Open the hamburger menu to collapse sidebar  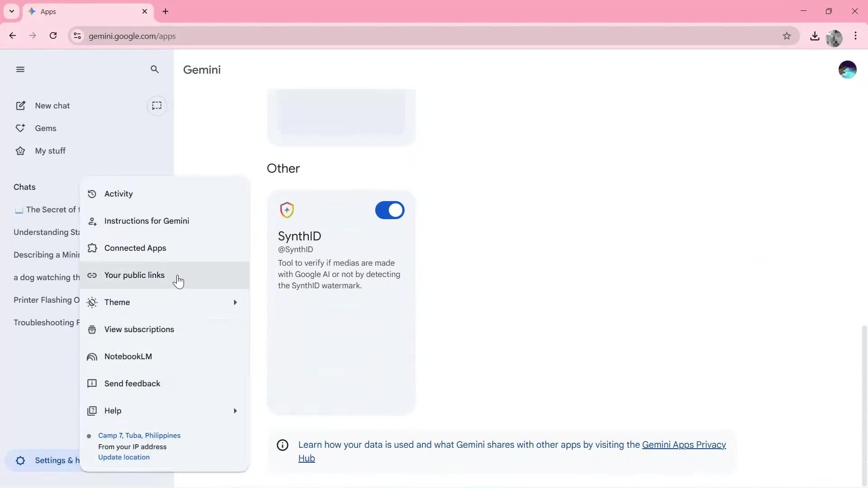pyautogui.click(x=20, y=69)
